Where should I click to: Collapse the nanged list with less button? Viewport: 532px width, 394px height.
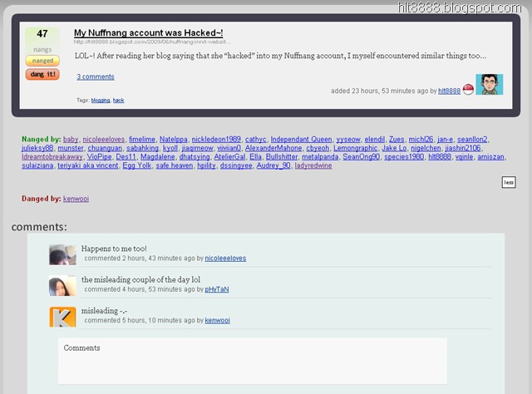(509, 182)
